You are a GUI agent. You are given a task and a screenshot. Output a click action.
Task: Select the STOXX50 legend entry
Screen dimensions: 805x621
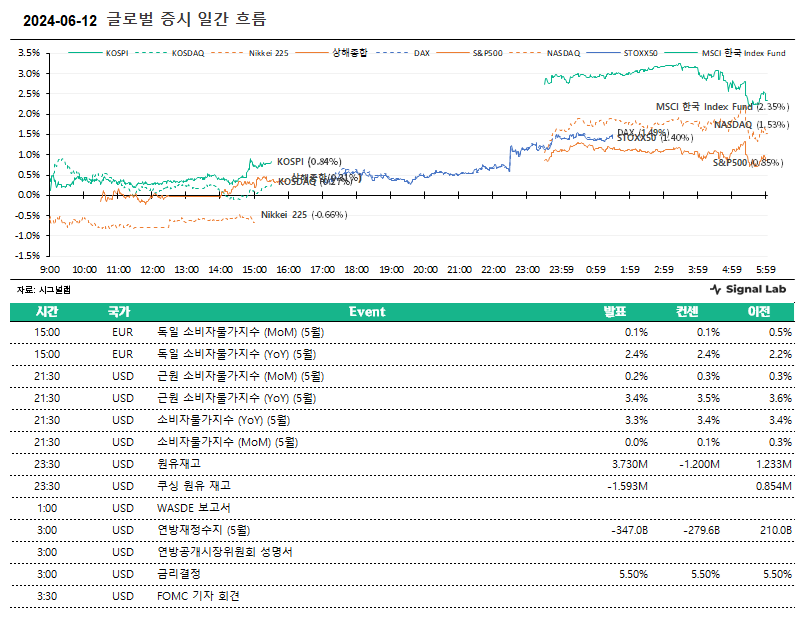pos(622,53)
